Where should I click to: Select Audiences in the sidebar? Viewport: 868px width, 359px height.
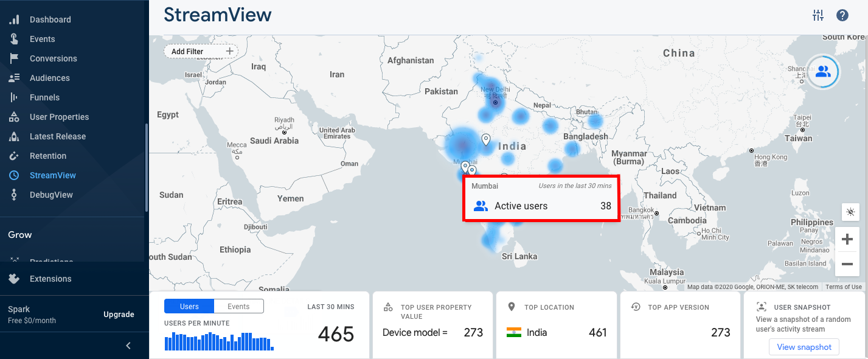49,78
